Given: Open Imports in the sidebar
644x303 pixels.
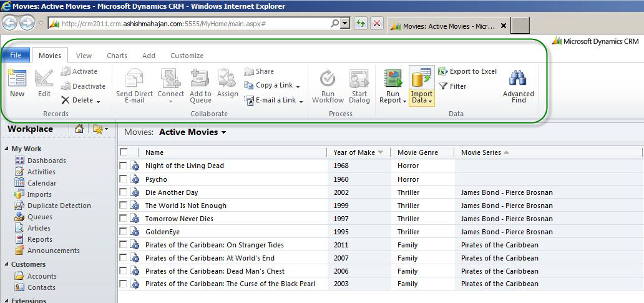Looking at the screenshot, I should coord(33,194).
